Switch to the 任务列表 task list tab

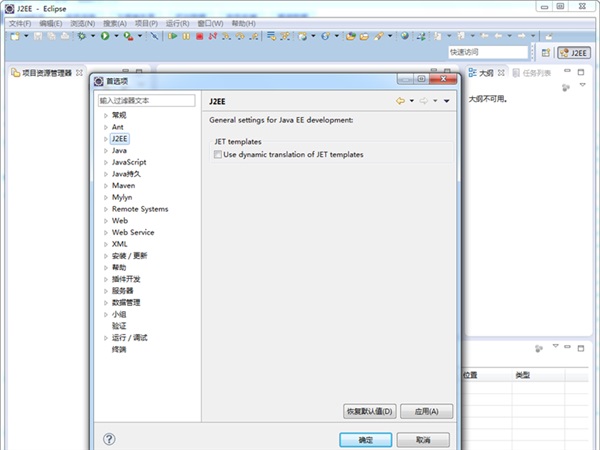[x=532, y=73]
